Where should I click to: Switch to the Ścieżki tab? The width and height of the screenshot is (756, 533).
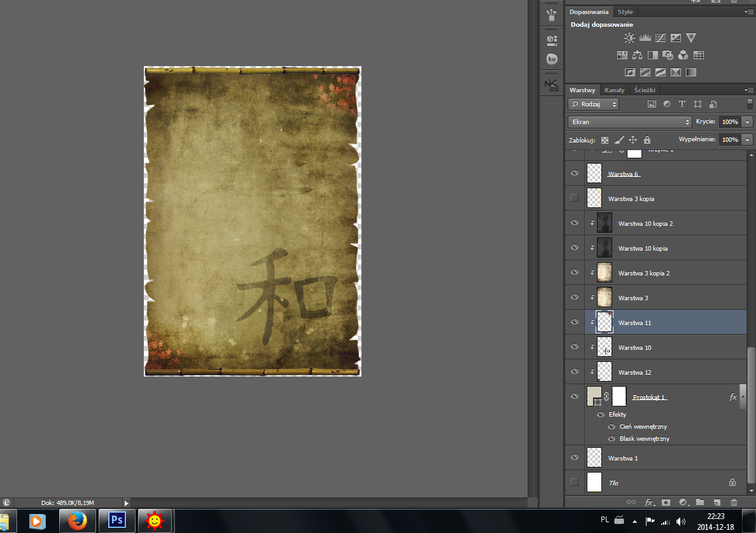click(645, 90)
